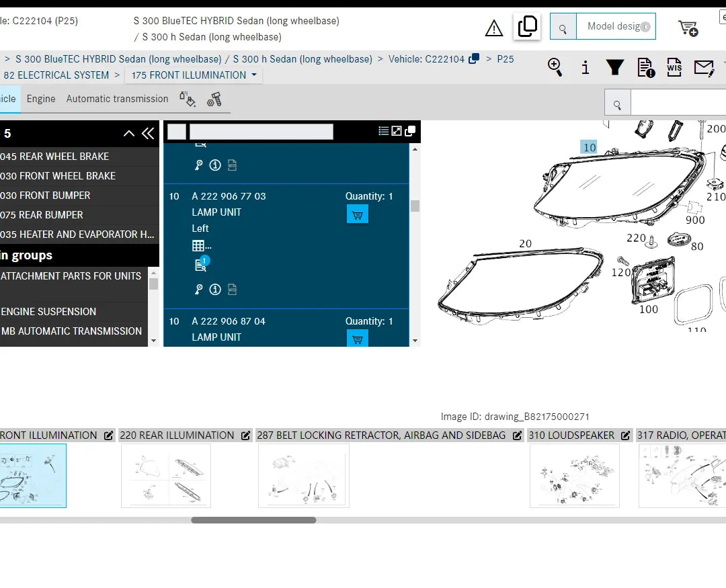Click the copy documents icon in header
726x588 pixels.
(528, 27)
